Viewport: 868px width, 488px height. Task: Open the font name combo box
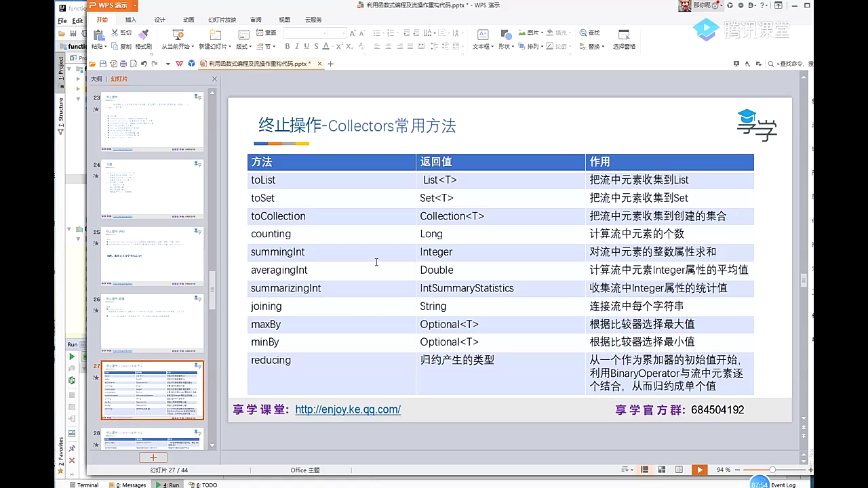[306, 33]
